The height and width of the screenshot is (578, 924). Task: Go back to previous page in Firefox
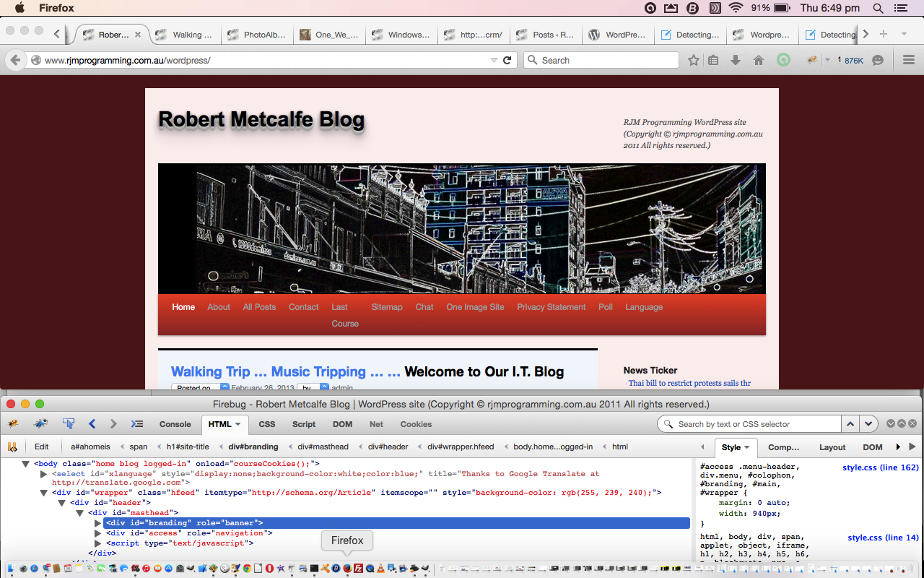[x=16, y=60]
